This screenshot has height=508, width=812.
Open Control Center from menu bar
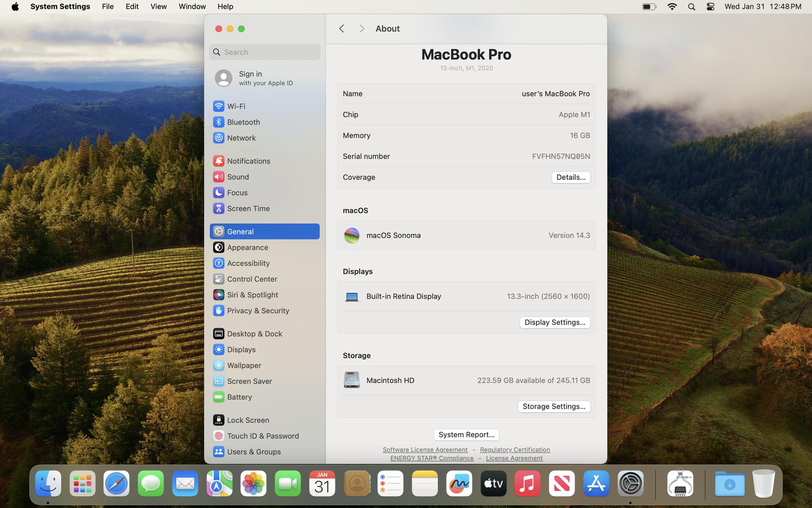click(710, 7)
